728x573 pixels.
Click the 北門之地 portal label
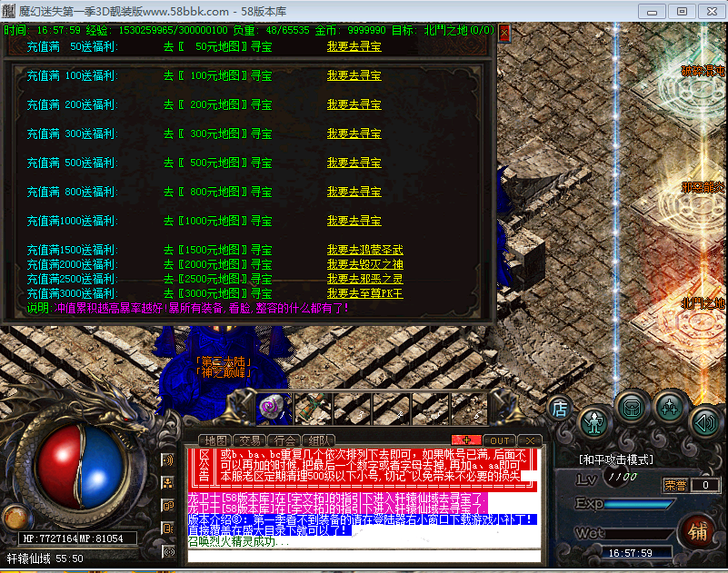(x=703, y=304)
